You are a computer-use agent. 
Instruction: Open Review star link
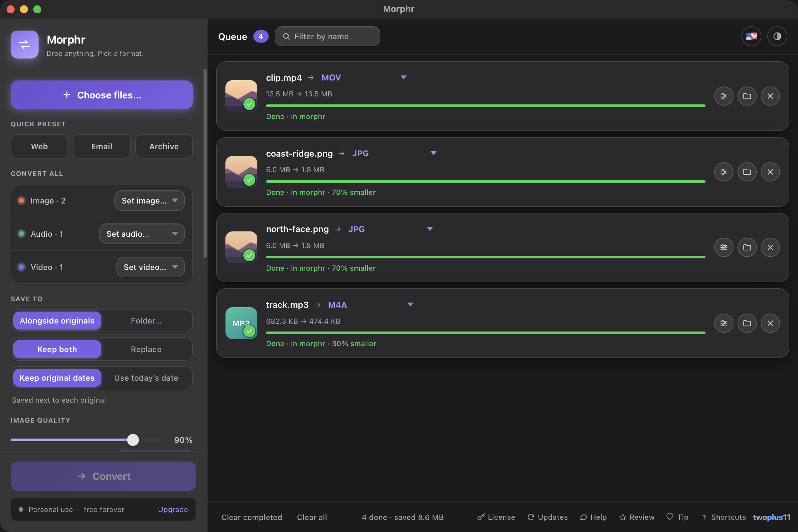(636, 517)
